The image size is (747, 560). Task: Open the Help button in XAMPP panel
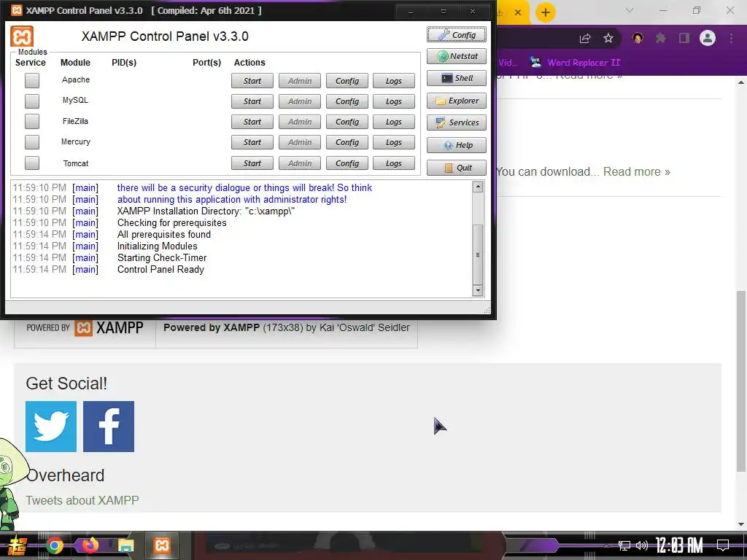[457, 145]
